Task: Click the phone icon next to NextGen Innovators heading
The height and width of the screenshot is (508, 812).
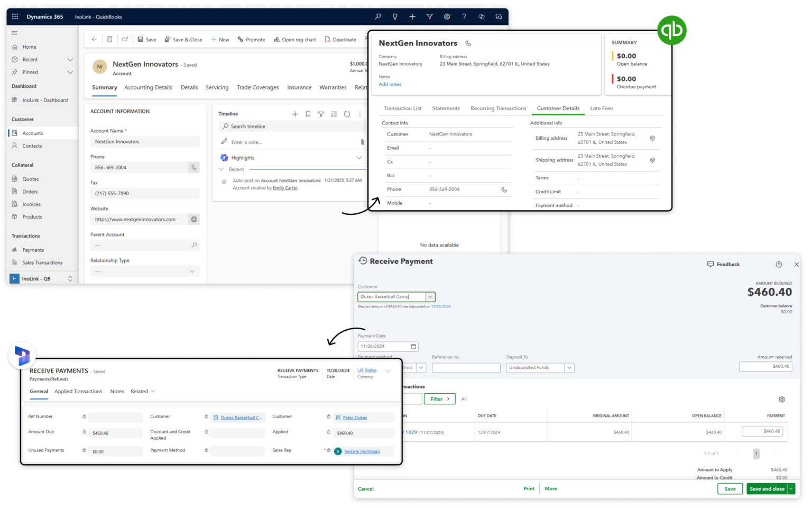Action: click(468, 43)
